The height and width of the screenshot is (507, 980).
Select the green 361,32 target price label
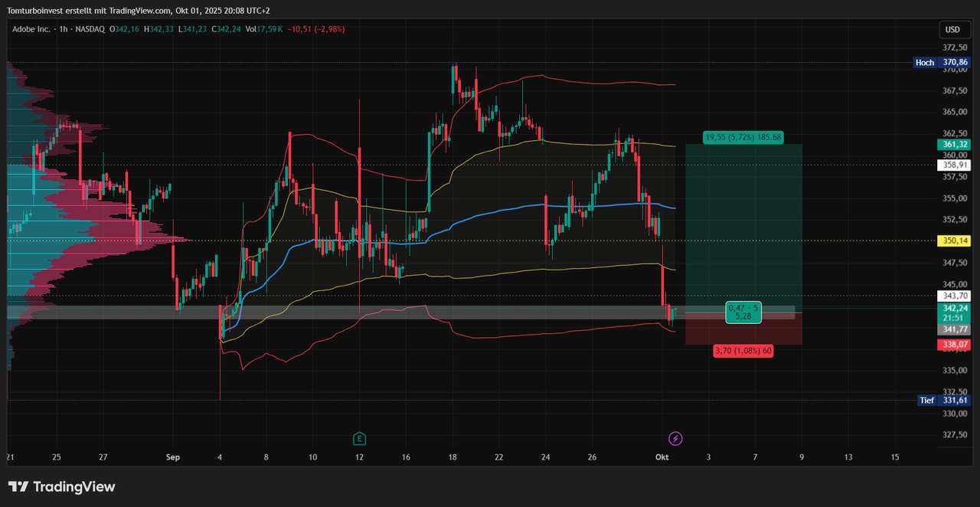click(x=952, y=145)
